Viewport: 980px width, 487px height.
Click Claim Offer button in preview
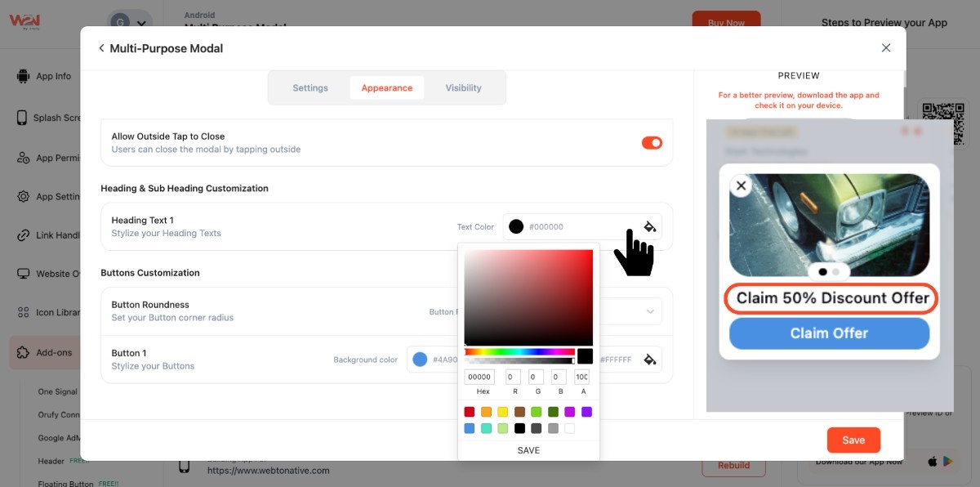(x=829, y=333)
